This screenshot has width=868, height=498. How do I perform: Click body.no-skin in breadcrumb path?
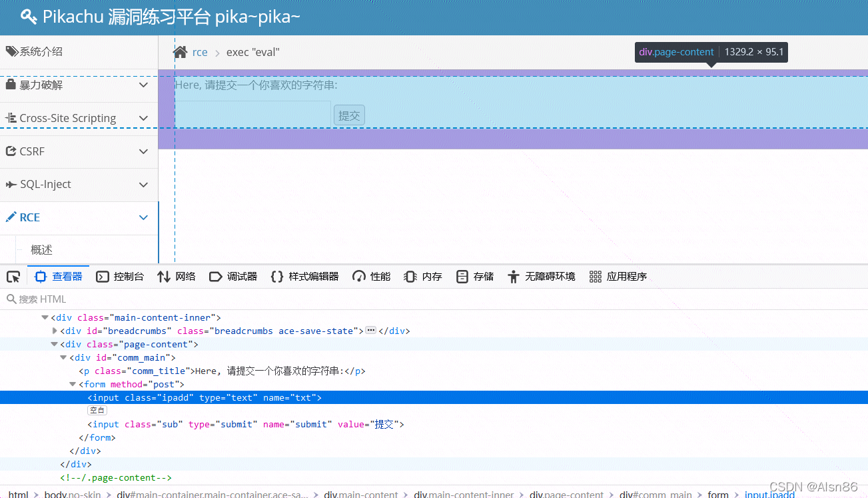click(x=72, y=495)
